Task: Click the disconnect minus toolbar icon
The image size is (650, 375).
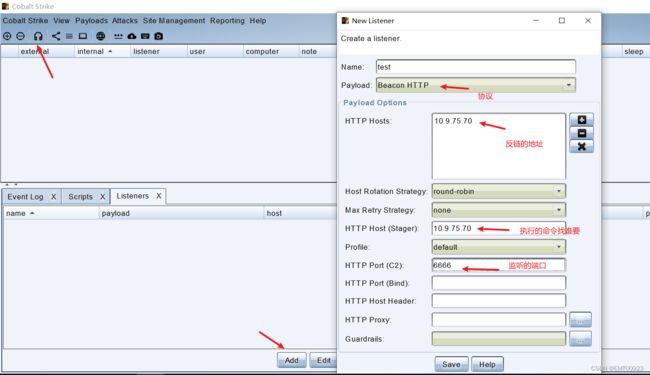Action: (x=20, y=36)
